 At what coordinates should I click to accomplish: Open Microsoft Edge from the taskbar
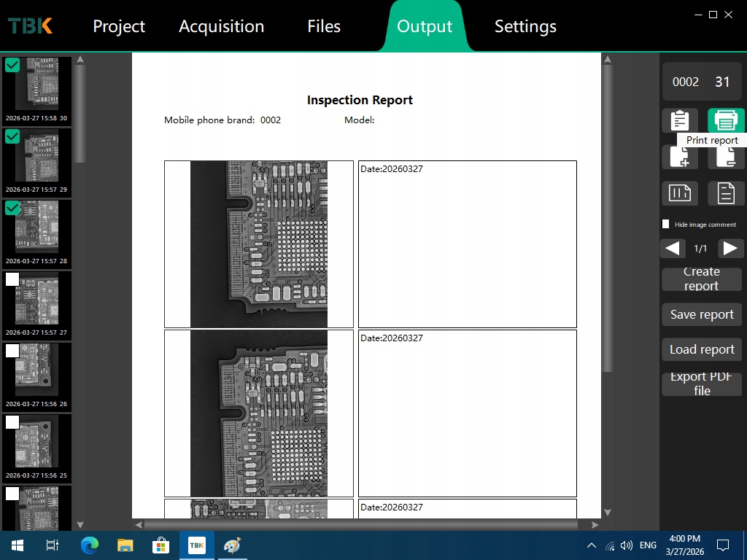click(89, 545)
